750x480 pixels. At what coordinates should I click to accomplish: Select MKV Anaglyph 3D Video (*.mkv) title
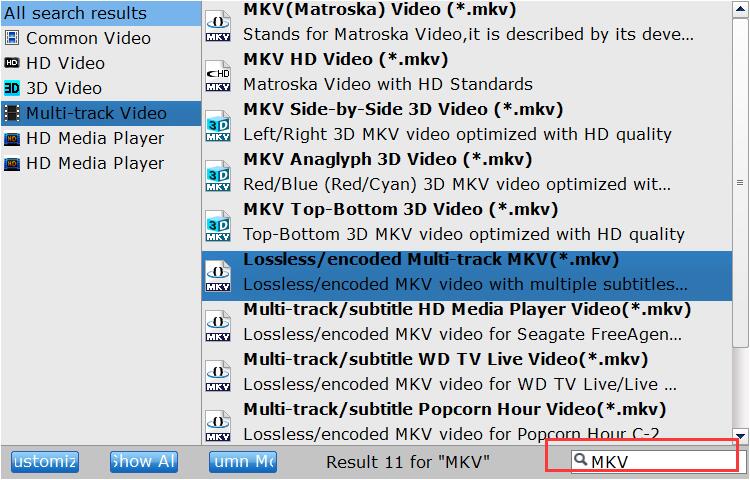[x=388, y=159]
